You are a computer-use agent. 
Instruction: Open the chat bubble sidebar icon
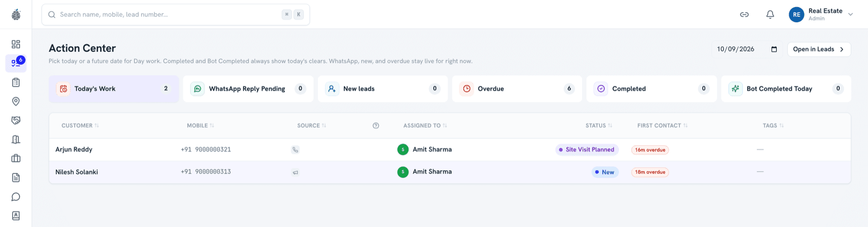click(x=16, y=197)
